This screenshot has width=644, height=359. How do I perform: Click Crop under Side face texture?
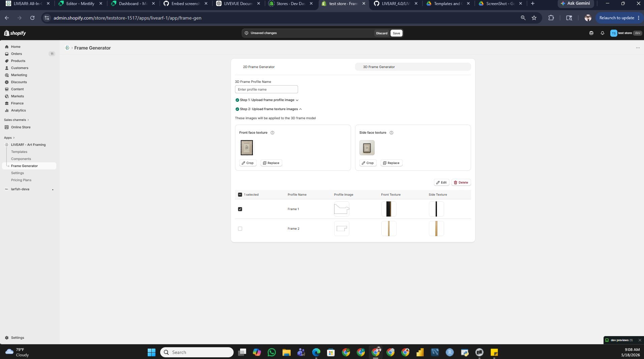point(368,163)
